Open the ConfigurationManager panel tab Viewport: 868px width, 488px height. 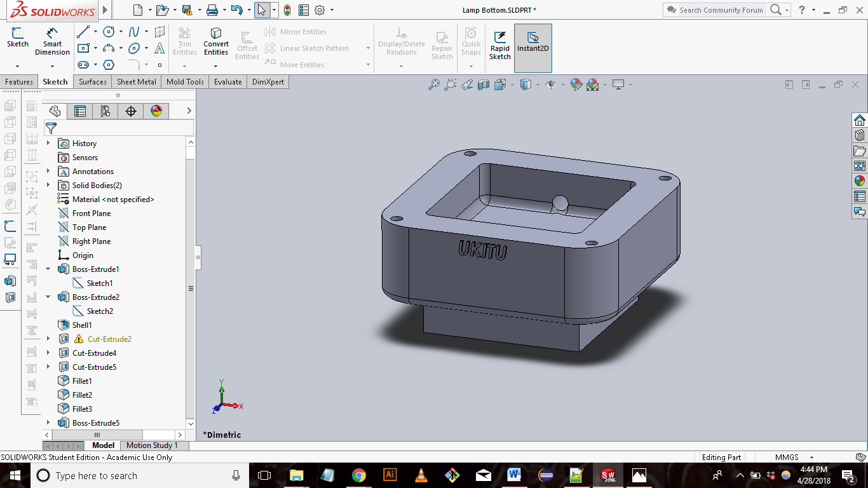(105, 111)
